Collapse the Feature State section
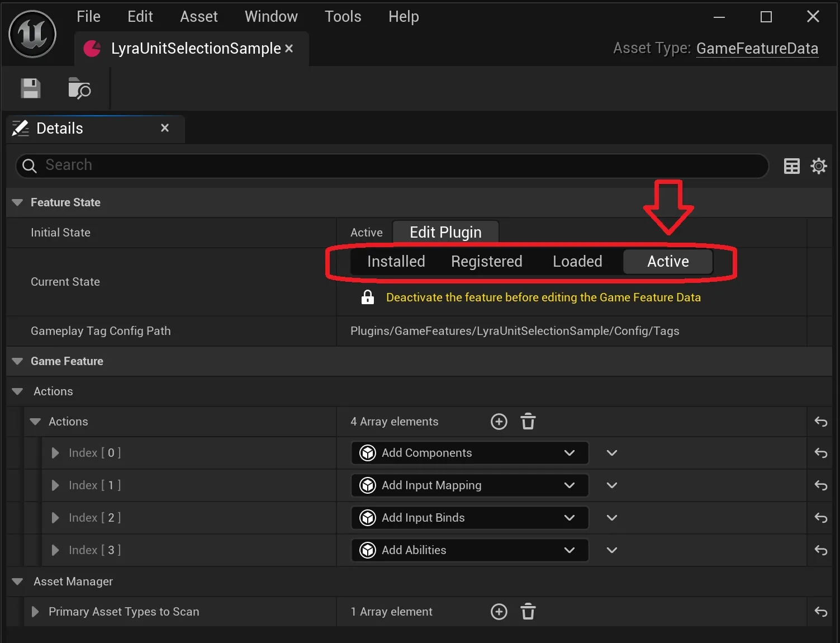This screenshot has height=643, width=840. [x=17, y=202]
